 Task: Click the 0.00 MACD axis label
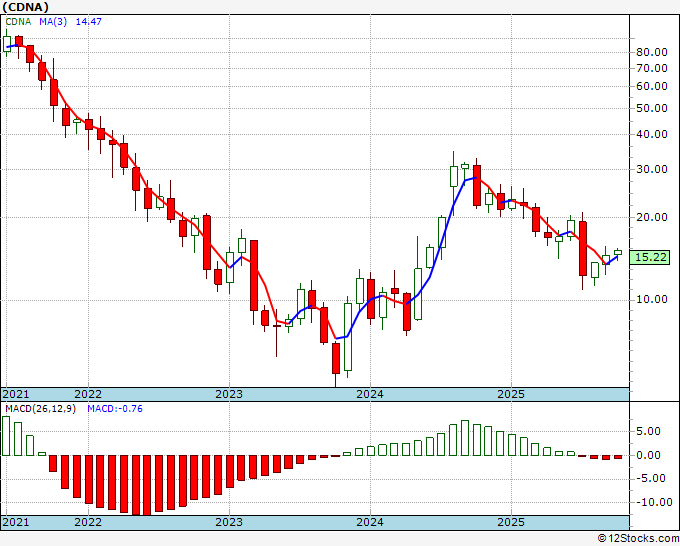click(x=648, y=455)
